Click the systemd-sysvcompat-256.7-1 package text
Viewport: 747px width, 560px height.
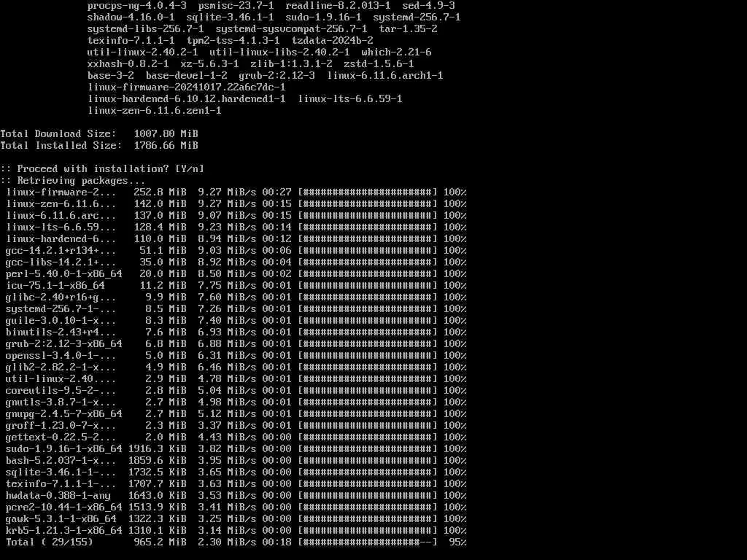292,28
